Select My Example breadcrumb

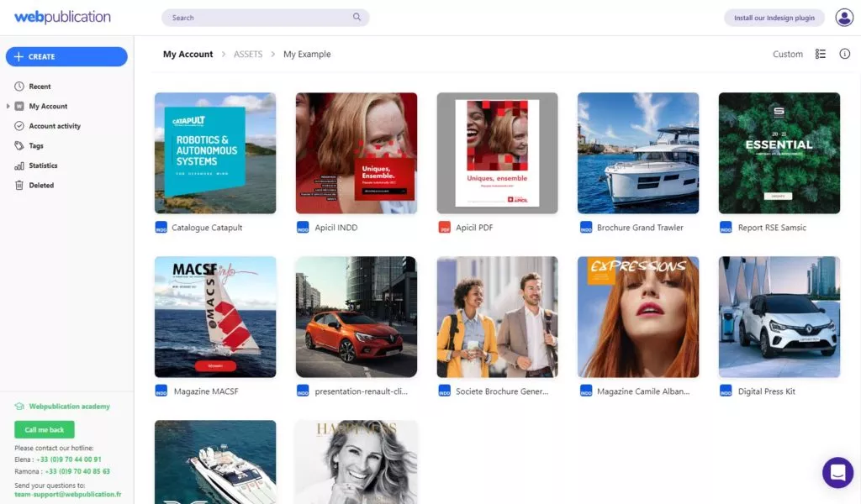point(307,54)
